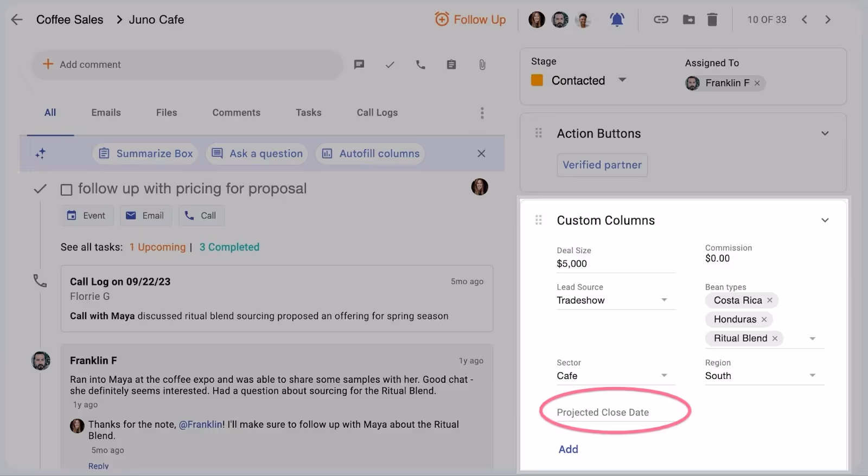This screenshot has height=476, width=868.
Task: Click the orange Contacted stage color swatch
Action: 537,80
